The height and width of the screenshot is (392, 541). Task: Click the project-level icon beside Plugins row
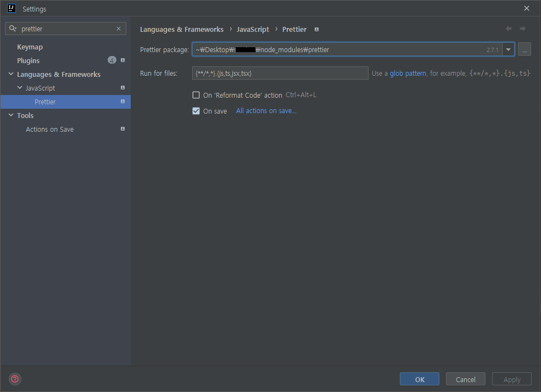click(122, 60)
